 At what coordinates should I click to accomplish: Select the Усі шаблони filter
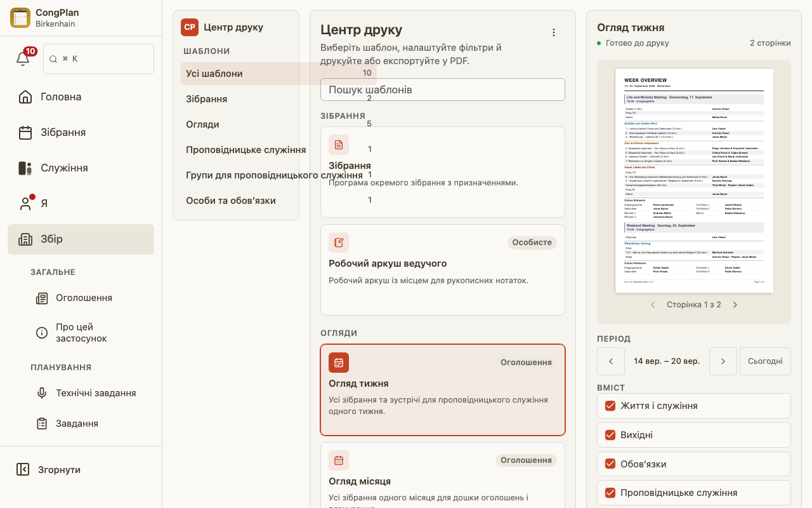pos(278,74)
